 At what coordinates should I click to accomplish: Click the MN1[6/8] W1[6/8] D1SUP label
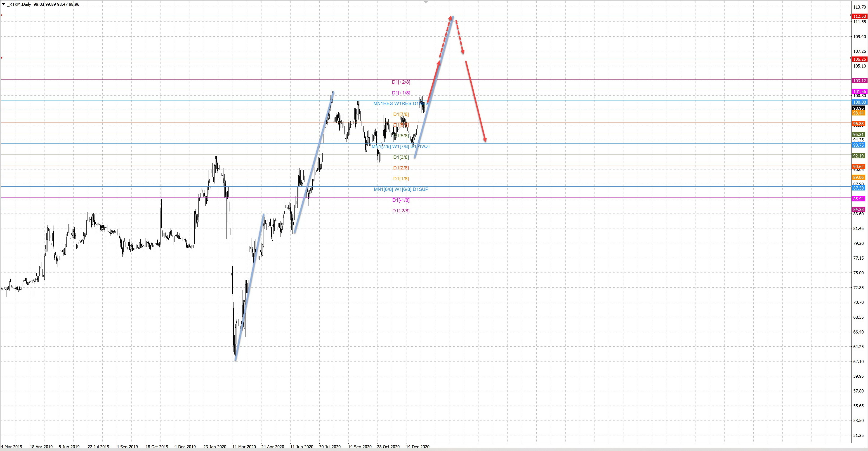click(x=401, y=189)
